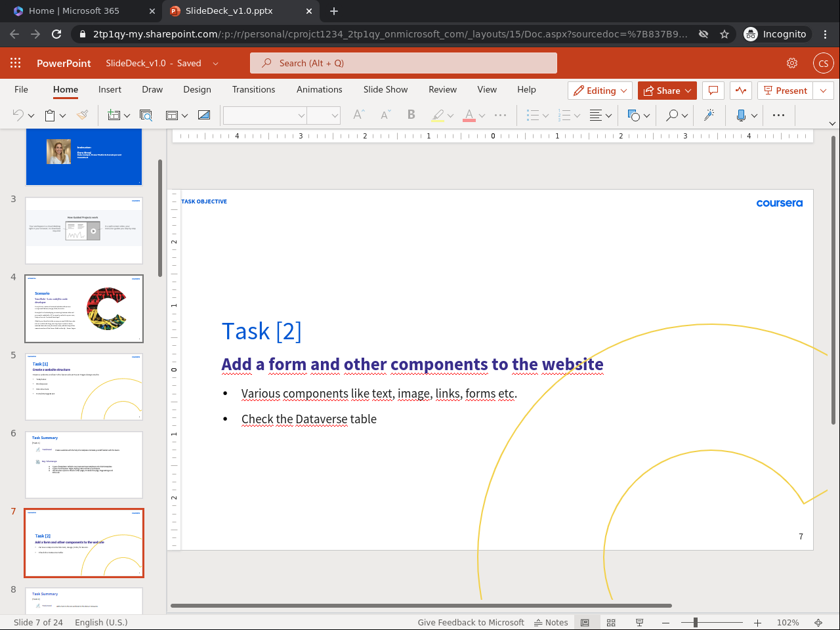
Task: Click the zoom slider handle
Action: click(695, 622)
